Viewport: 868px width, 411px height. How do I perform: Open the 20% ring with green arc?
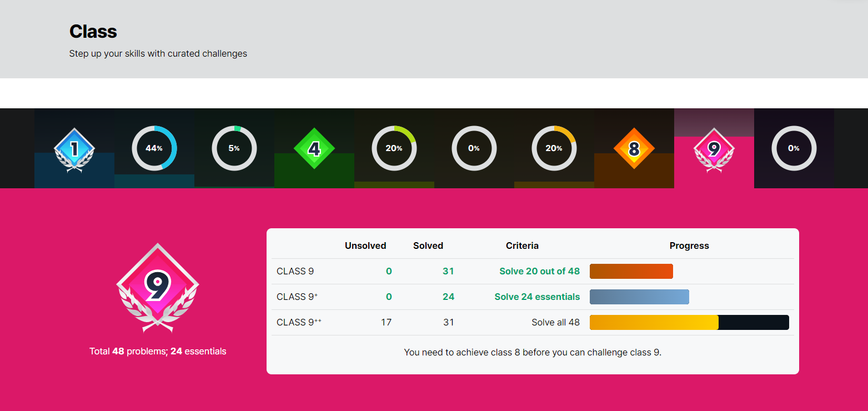pos(394,148)
